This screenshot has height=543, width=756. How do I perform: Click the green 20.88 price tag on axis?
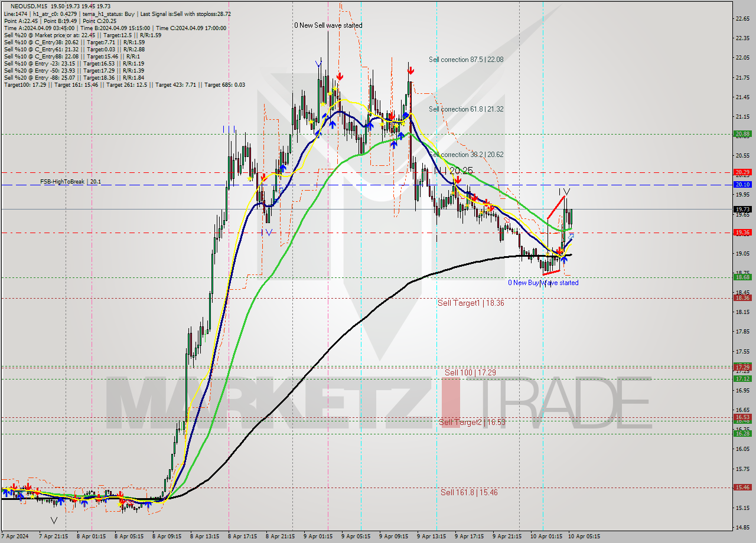pos(742,134)
